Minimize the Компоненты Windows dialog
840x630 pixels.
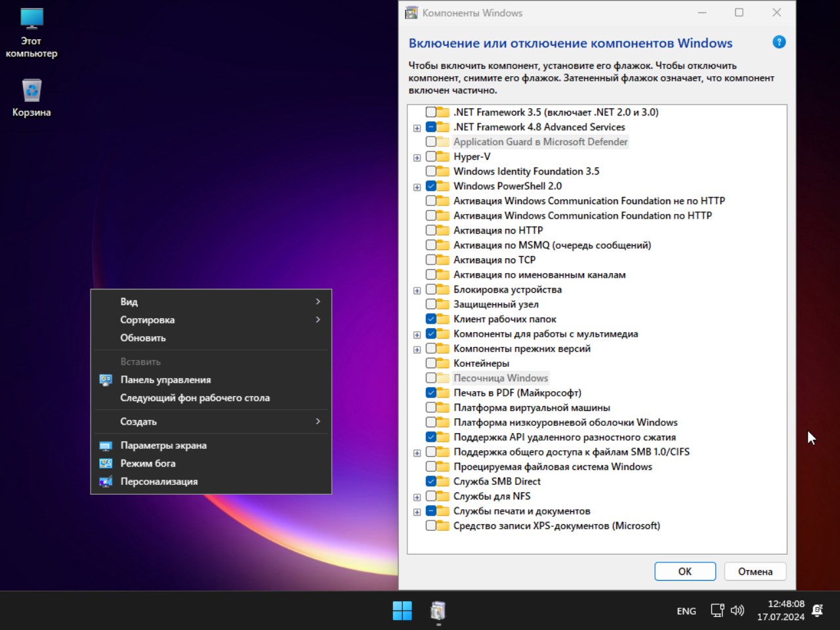click(x=702, y=12)
